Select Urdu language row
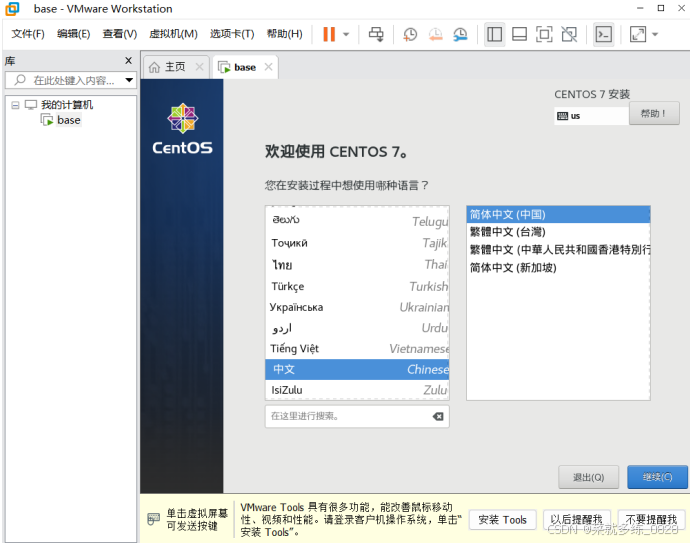690x543 pixels. 357,328
